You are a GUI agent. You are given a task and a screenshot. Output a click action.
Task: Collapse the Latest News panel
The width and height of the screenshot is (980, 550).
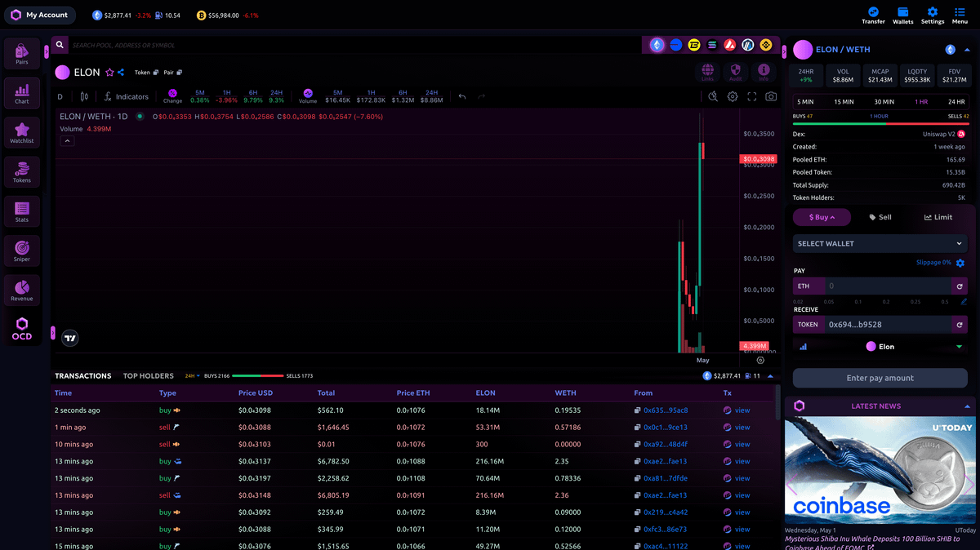967,406
